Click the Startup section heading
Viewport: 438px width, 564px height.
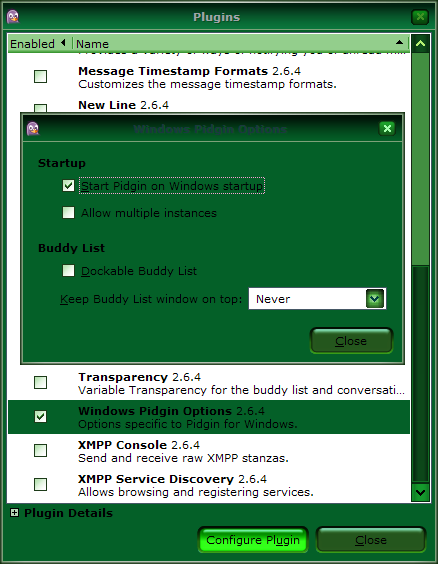tap(62, 163)
